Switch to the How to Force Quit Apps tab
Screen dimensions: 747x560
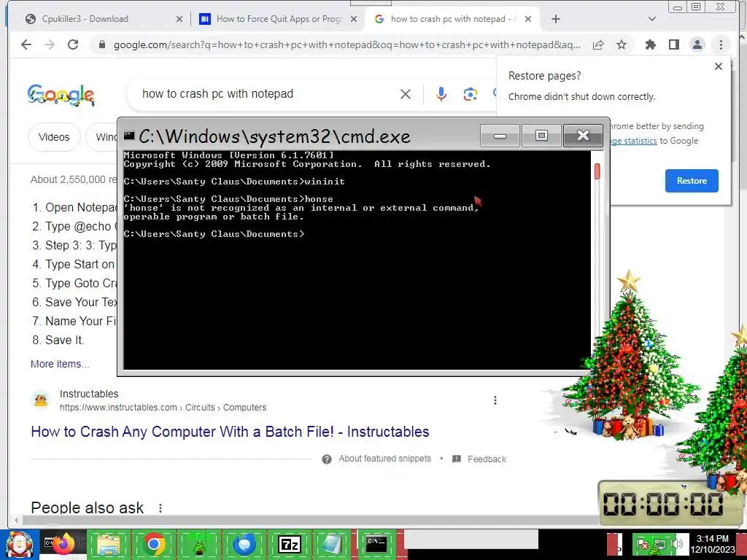pyautogui.click(x=279, y=19)
